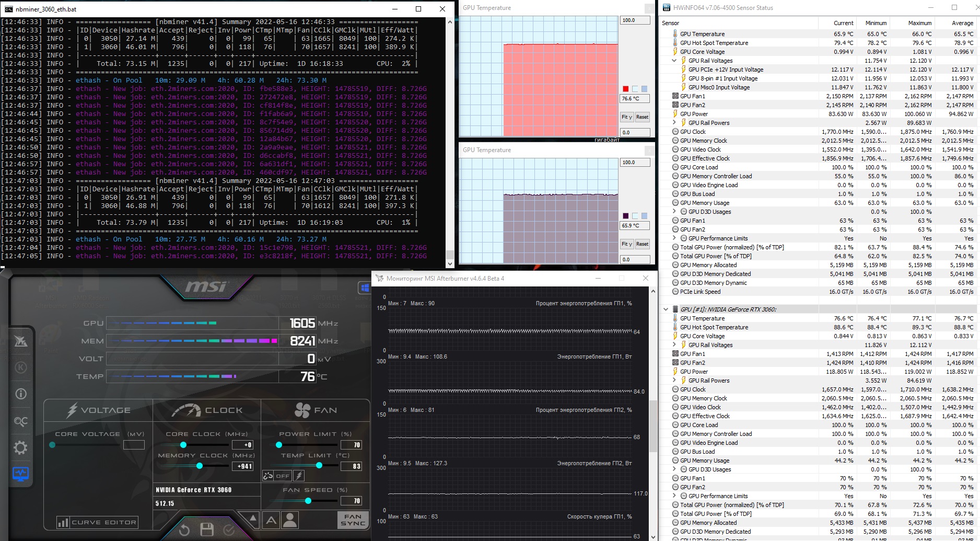
Task: Expand the first GPU Rail Powers row
Action: [674, 123]
